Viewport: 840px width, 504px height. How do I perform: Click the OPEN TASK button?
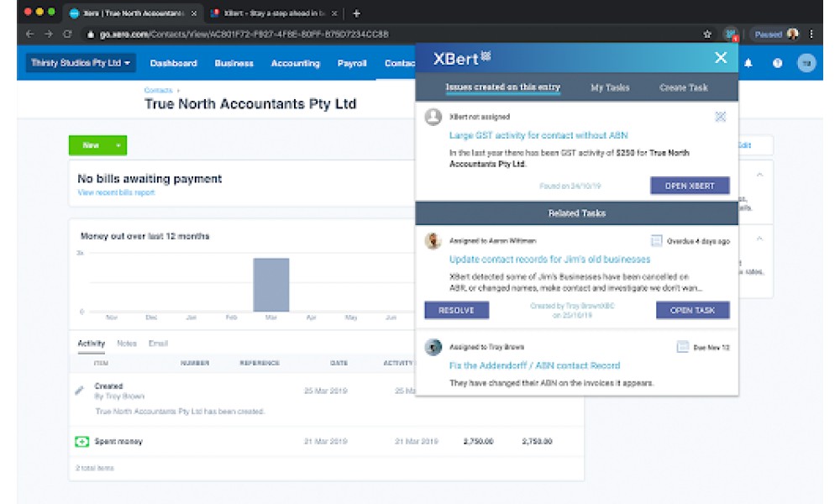click(693, 310)
